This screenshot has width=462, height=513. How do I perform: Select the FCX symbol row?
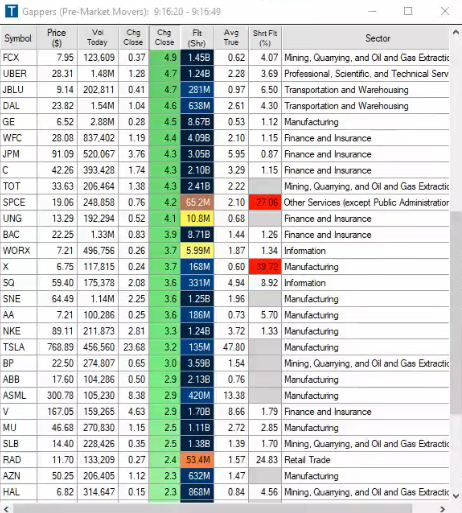[225, 58]
